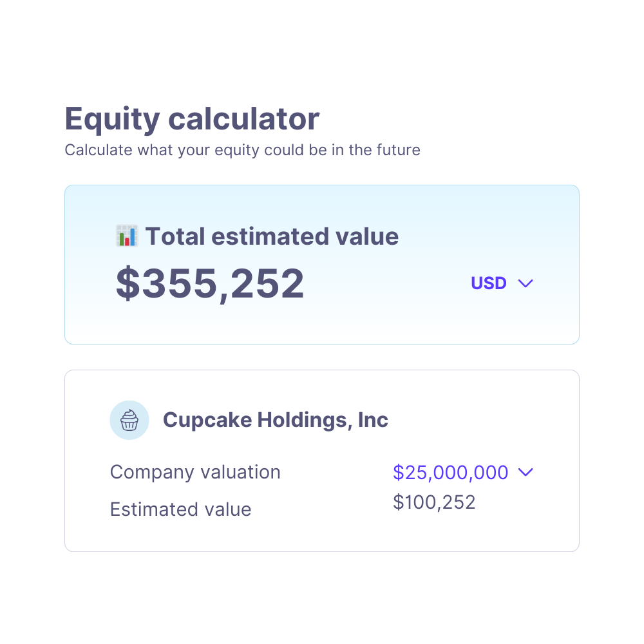
Task: Click the $100,252 estimated value amount
Action: coord(434,502)
